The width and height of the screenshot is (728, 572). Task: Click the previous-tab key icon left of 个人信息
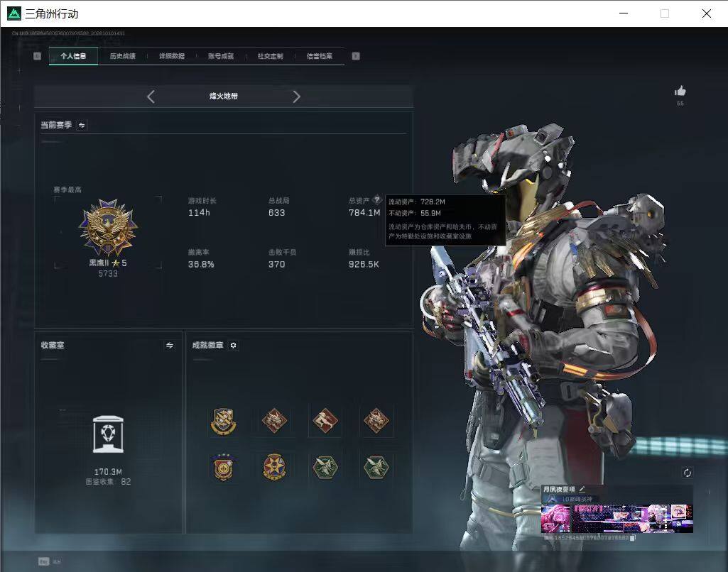(37, 56)
